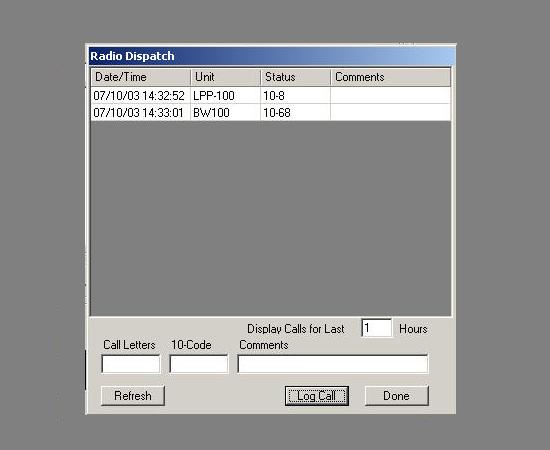
Task: Focus the 10-Code input field
Action: (199, 364)
